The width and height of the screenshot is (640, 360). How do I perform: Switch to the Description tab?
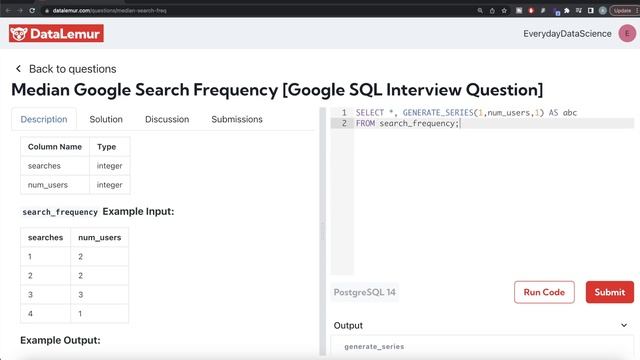coord(44,119)
